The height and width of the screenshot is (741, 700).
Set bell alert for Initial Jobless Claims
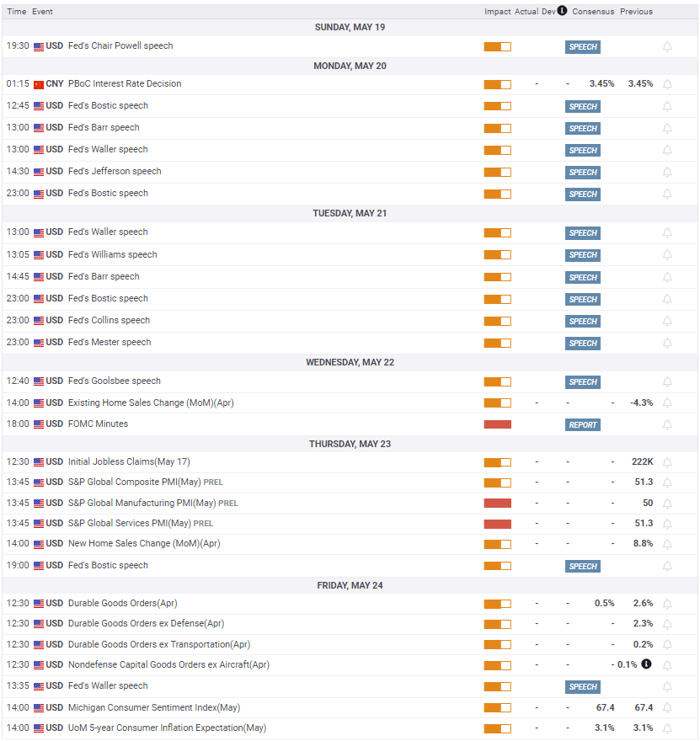pyautogui.click(x=667, y=462)
